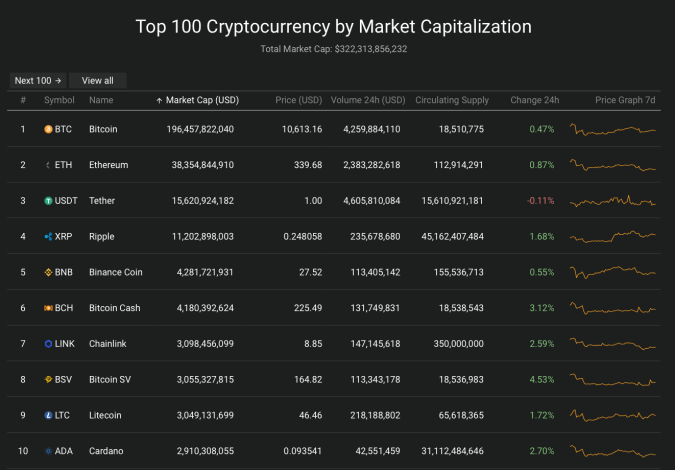675x470 pixels.
Task: Click the sort arrow beside Market Cap
Action: click(x=159, y=100)
